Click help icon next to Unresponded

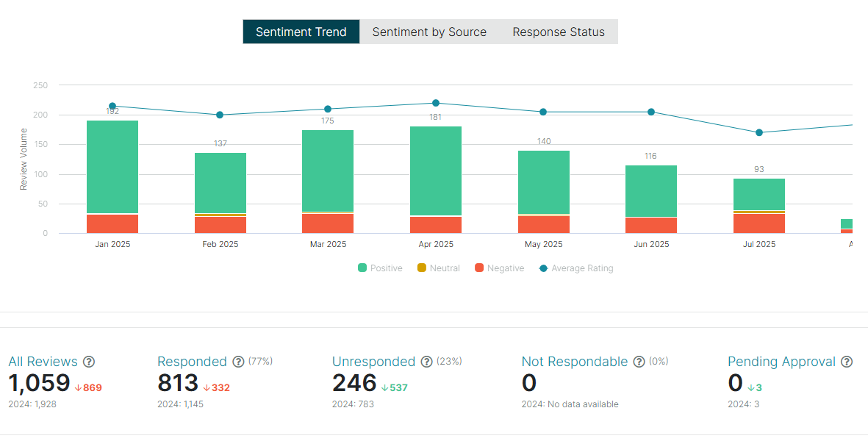[x=426, y=362]
